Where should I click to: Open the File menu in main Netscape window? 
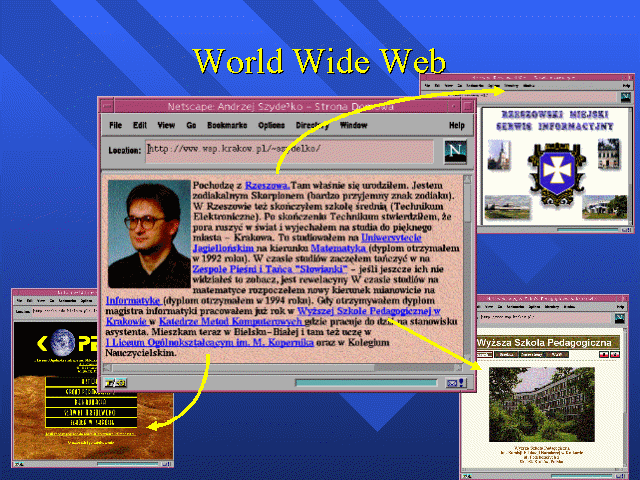[x=116, y=125]
